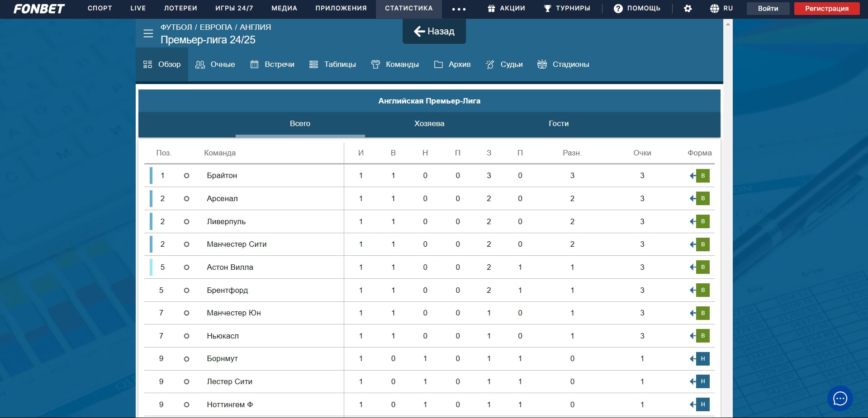
Task: Click the FONBET logo
Action: (x=39, y=9)
